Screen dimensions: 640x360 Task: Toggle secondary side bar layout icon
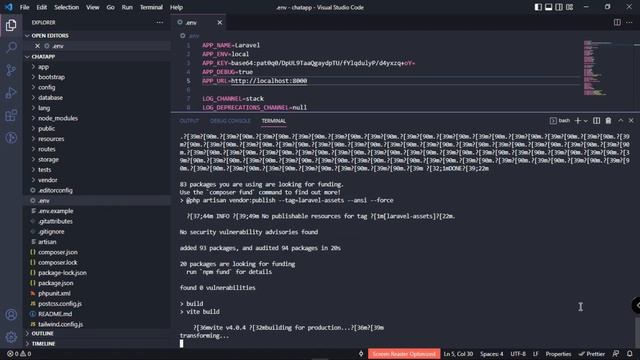[x=559, y=7]
